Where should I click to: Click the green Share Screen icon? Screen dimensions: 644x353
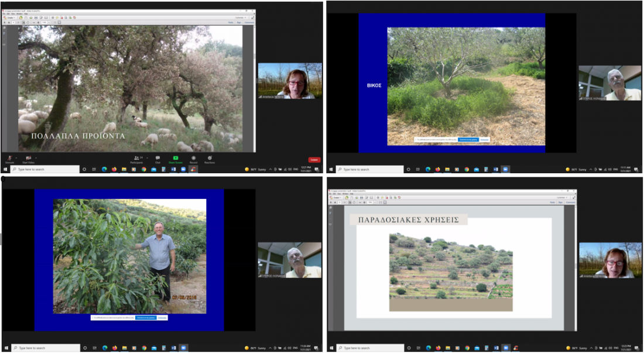coord(175,159)
